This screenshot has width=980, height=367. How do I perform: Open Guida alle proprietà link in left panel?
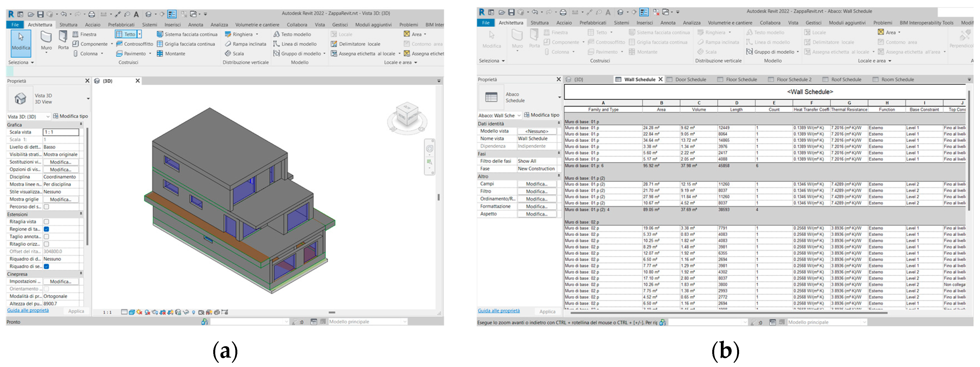pos(28,311)
